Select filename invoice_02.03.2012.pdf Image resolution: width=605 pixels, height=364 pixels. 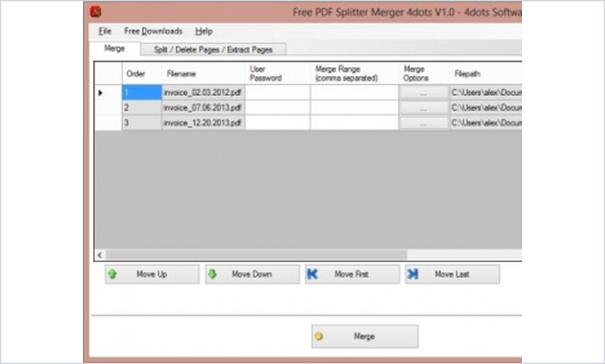tap(203, 92)
